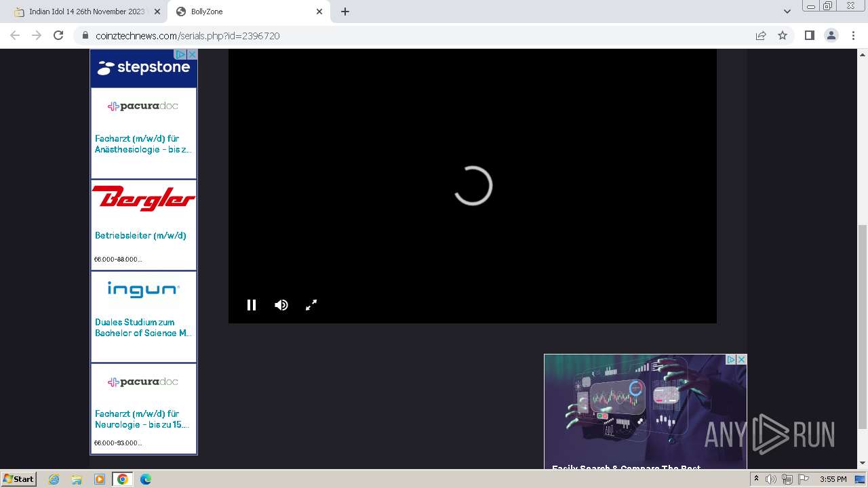Image resolution: width=868 pixels, height=488 pixels.
Task: Close the BollyZone tab
Action: pos(319,12)
